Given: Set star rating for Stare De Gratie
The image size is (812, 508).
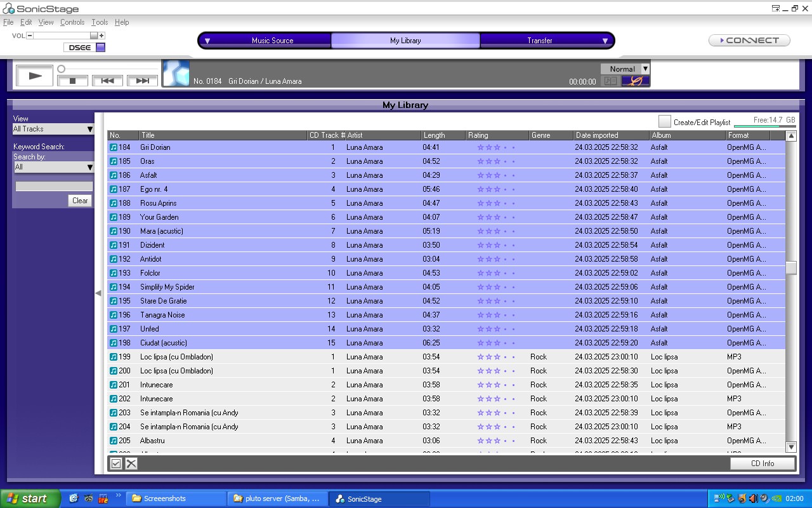Looking at the screenshot, I should tap(496, 301).
